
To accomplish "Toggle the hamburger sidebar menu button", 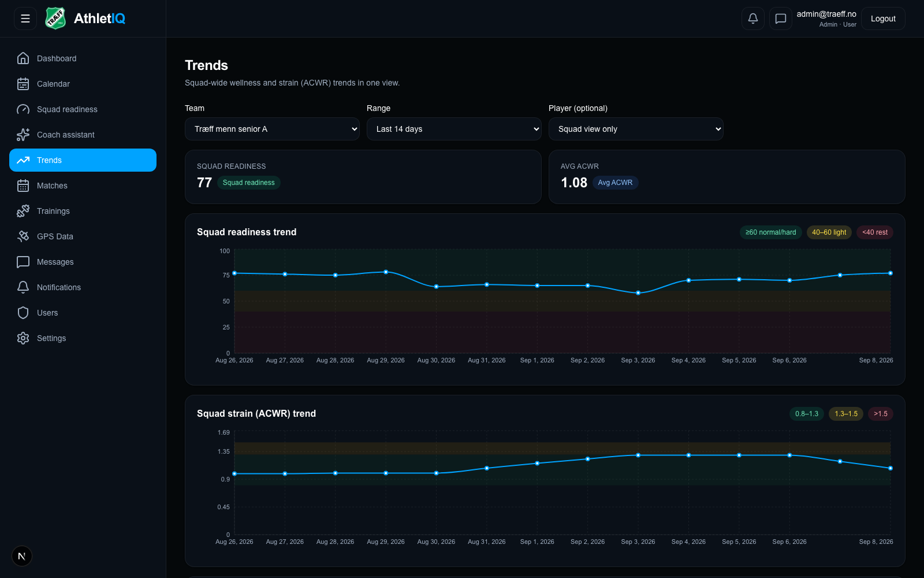I will pos(25,18).
